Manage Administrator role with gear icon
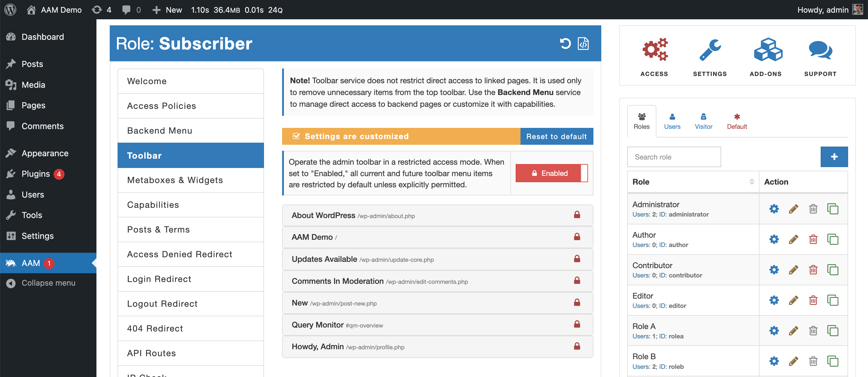 tap(774, 209)
